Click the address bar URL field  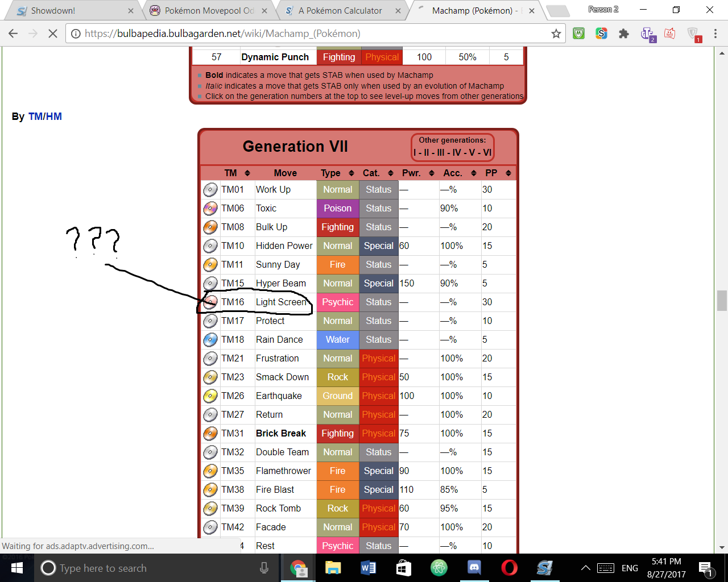tap(316, 34)
